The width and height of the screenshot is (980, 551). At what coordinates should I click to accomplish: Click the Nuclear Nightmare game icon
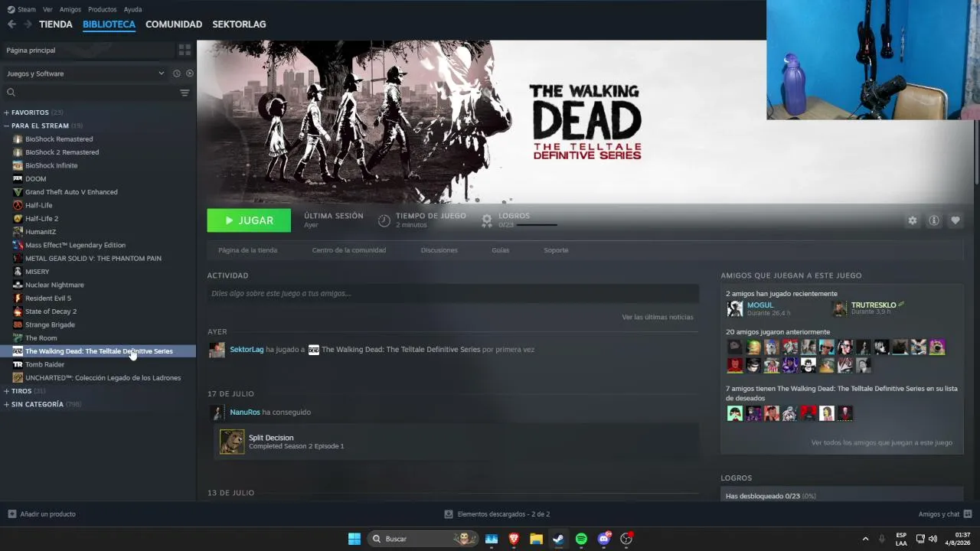[x=18, y=285]
